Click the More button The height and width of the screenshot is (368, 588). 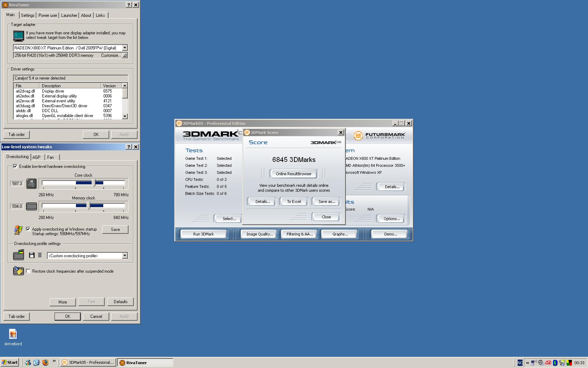point(63,302)
